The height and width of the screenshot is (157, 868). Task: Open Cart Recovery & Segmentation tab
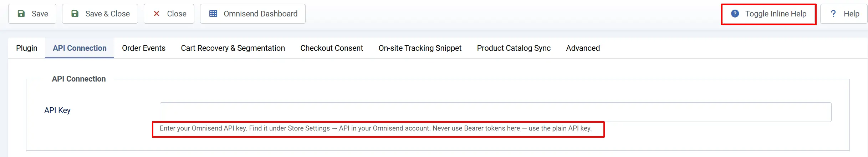(x=233, y=48)
